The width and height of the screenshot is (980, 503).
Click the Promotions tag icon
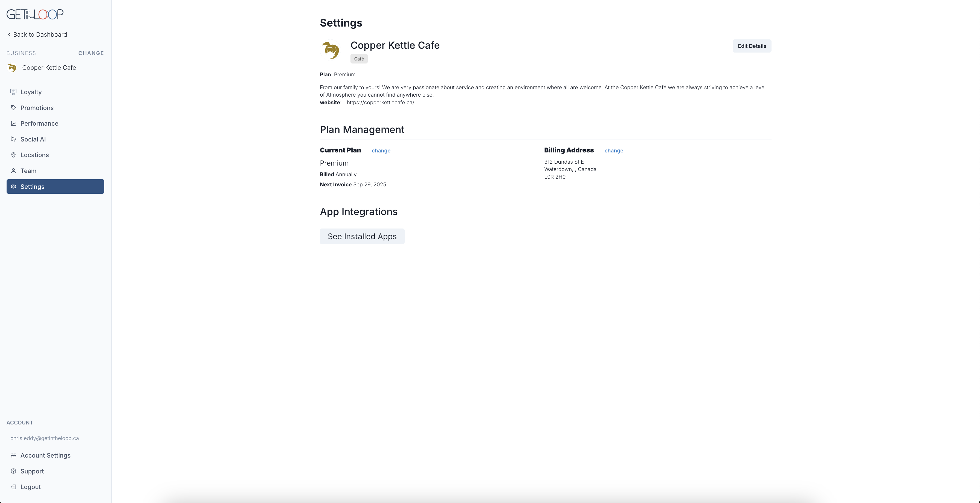pyautogui.click(x=13, y=108)
